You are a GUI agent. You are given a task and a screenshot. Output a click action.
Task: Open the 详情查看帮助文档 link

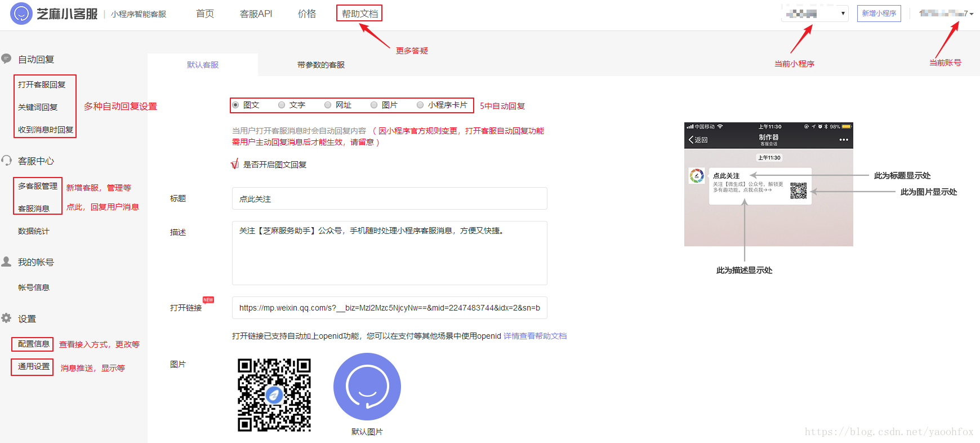(x=535, y=336)
